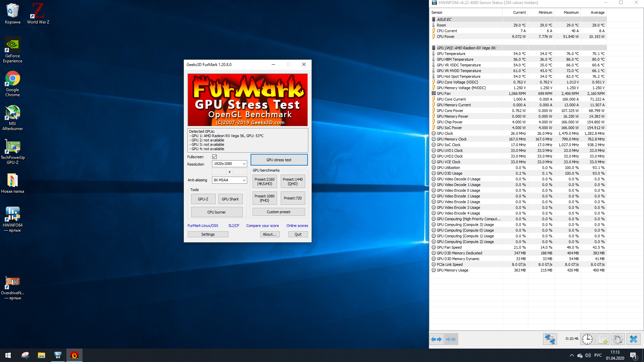
Task: Click the expand columns arrows icon in HWiNFO
Action: coord(436,339)
